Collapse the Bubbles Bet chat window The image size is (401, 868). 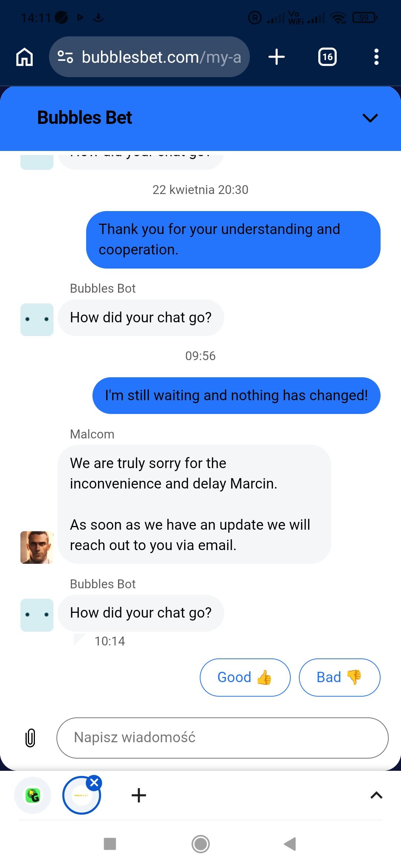click(x=370, y=118)
